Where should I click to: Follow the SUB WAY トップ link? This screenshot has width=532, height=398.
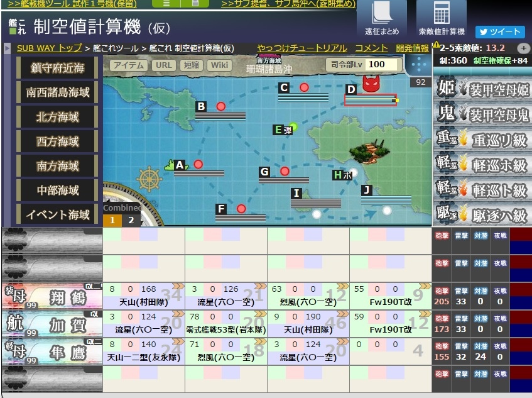coord(50,48)
